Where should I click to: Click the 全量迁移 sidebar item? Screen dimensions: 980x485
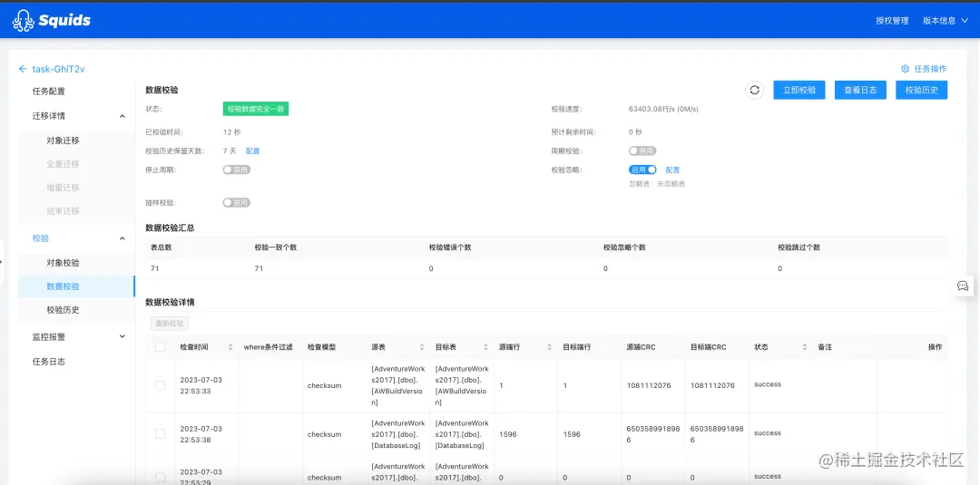pos(64,164)
